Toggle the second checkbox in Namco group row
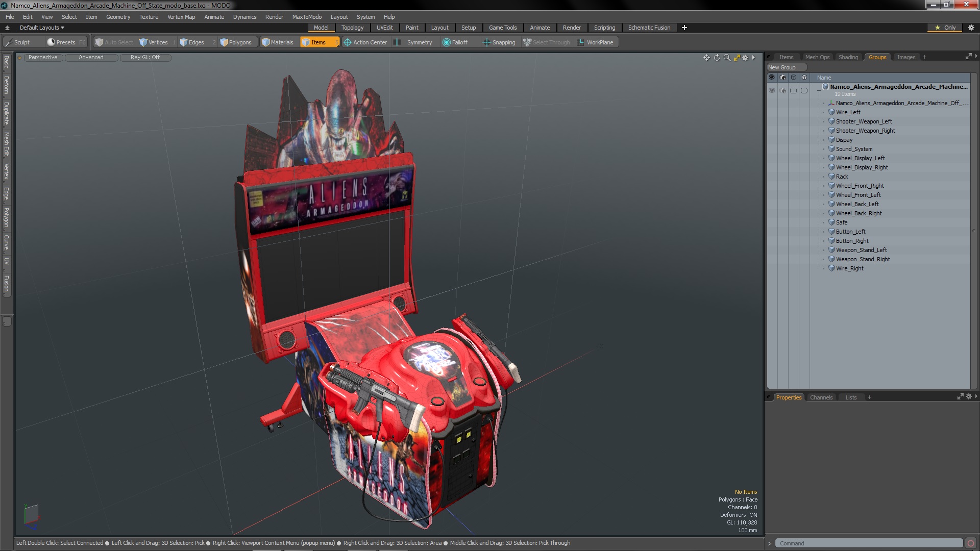The width and height of the screenshot is (980, 551). click(804, 90)
